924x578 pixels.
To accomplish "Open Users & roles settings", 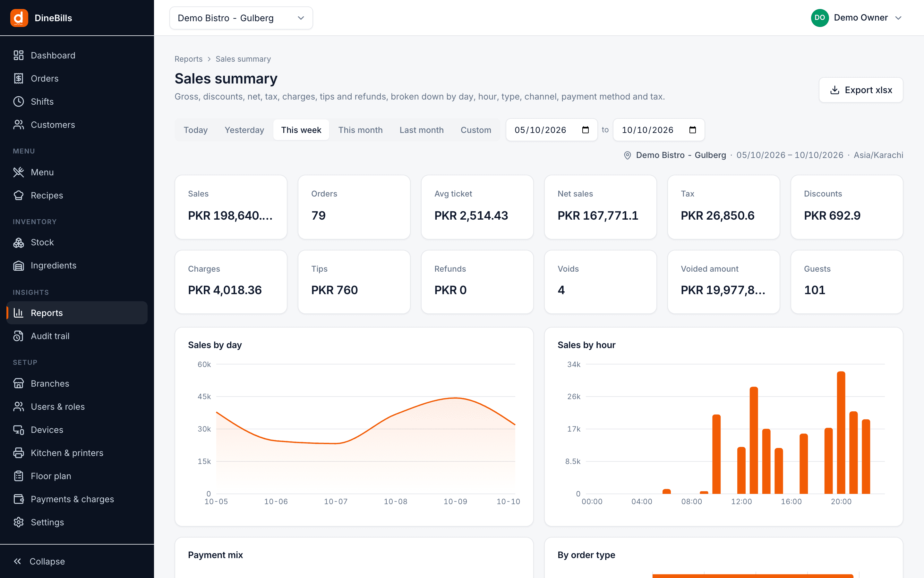I will click(77, 406).
